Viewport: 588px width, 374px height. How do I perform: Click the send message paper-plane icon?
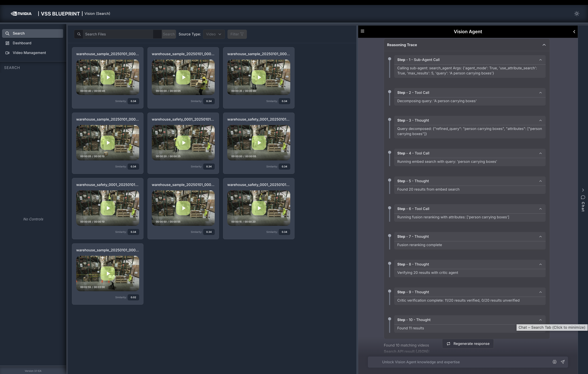coord(563,362)
